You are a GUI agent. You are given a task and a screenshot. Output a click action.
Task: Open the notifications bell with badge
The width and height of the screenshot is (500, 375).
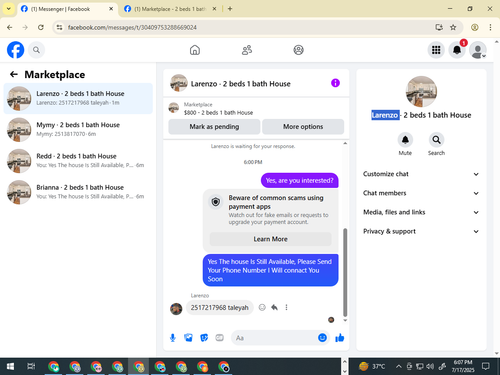tap(457, 50)
